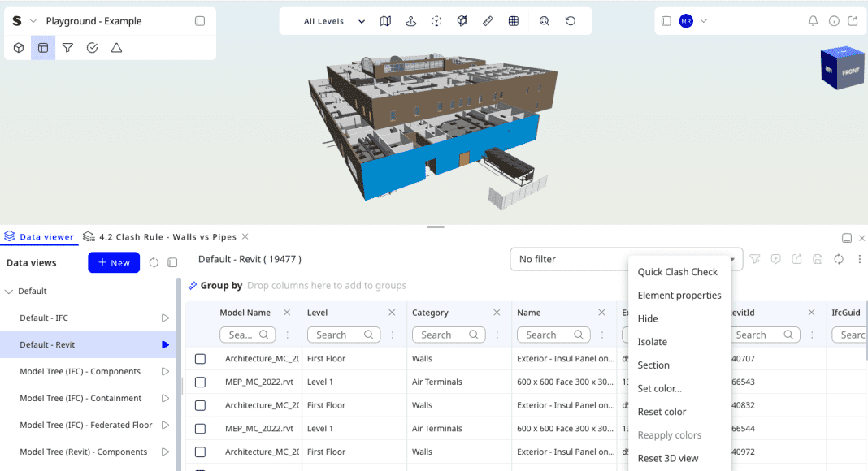This screenshot has height=471, width=868.
Task: Tick the checkbox for first Architecture Walls row
Action: coord(200,359)
